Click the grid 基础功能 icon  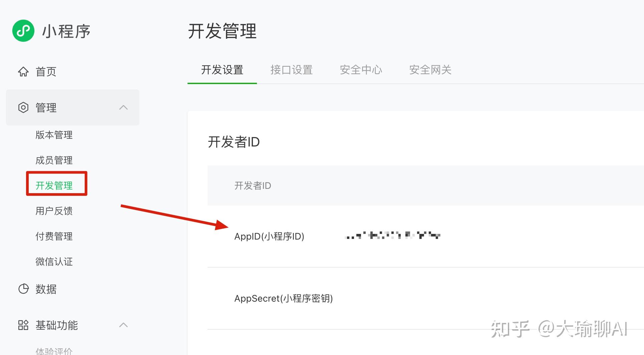coord(23,325)
